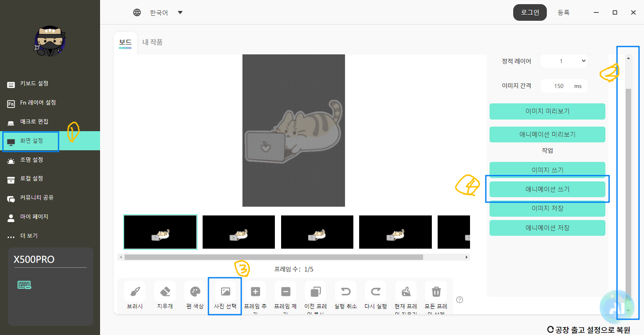644x335 pixels.
Task: Open Fn 레이어 설정 in the sidebar
Action: (x=50, y=103)
